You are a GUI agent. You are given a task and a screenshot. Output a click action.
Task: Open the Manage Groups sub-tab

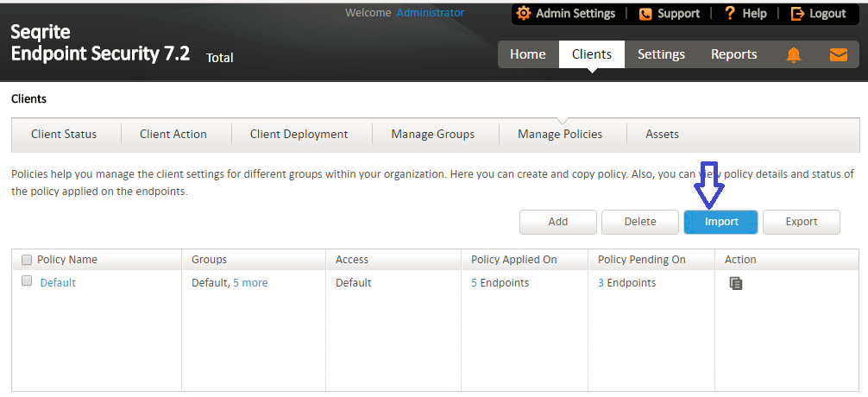433,134
